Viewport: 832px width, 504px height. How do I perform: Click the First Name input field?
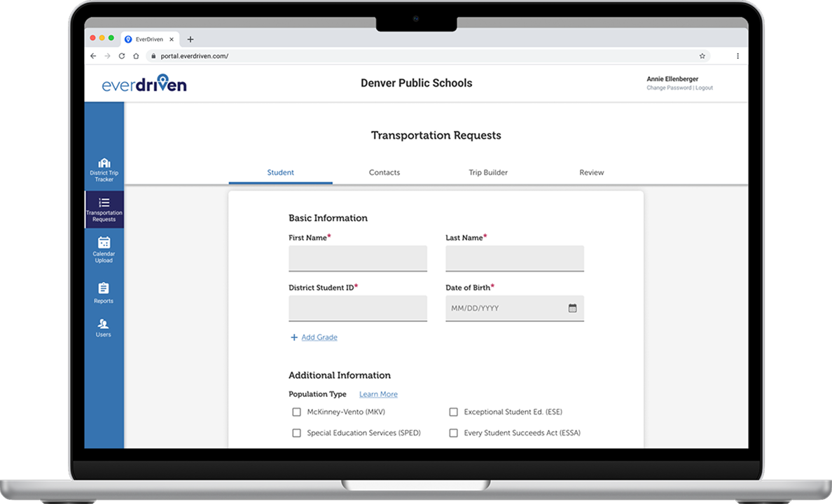tap(358, 258)
